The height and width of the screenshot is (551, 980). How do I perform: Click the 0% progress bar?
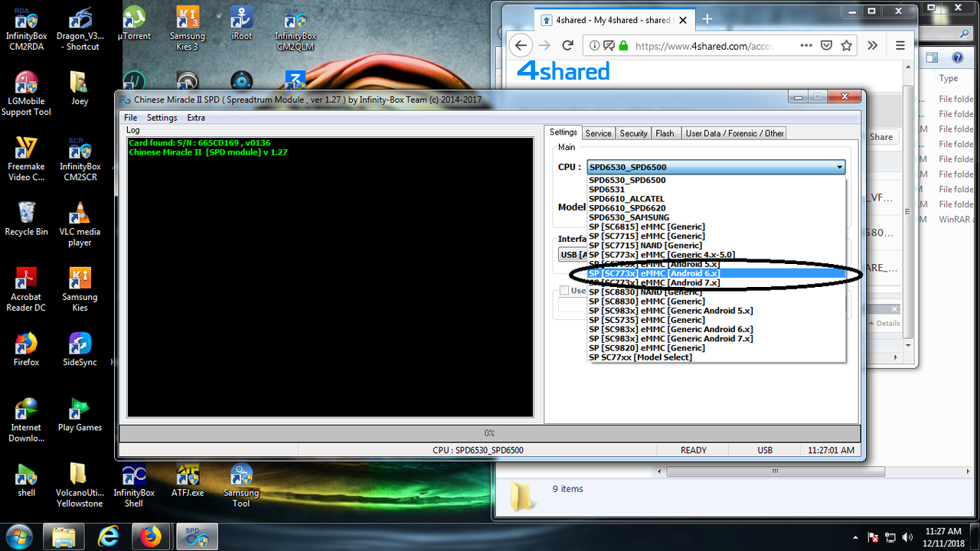489,433
